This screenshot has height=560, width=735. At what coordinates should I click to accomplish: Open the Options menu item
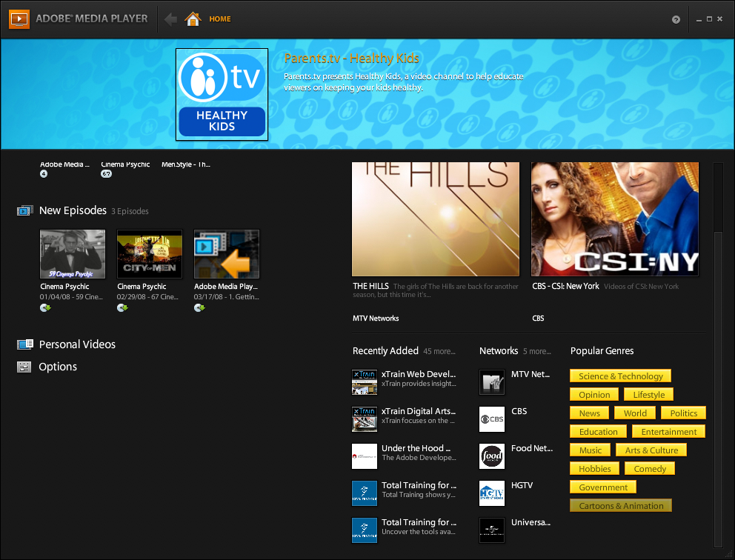tap(58, 367)
